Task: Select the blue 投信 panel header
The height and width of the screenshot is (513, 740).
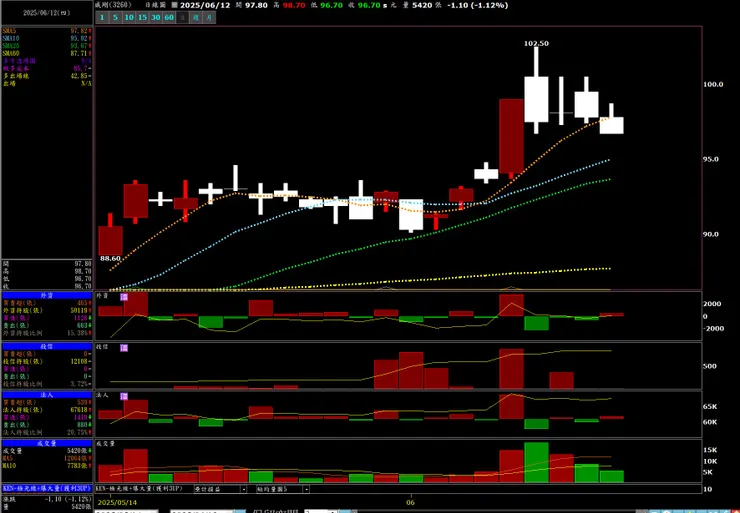Action: coord(47,346)
